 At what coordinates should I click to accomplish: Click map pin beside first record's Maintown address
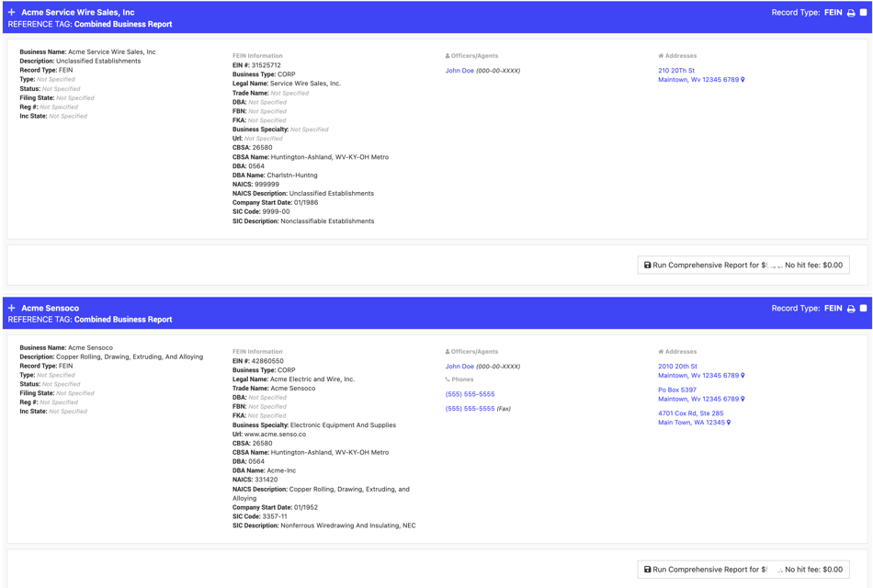tap(743, 80)
